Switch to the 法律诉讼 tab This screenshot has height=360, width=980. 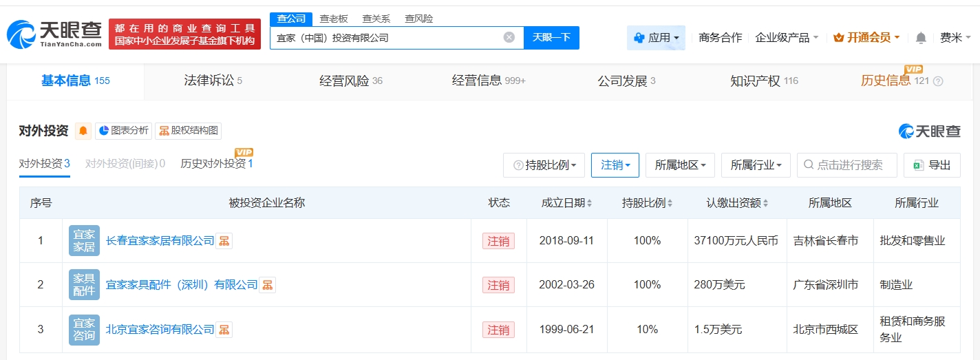point(213,81)
